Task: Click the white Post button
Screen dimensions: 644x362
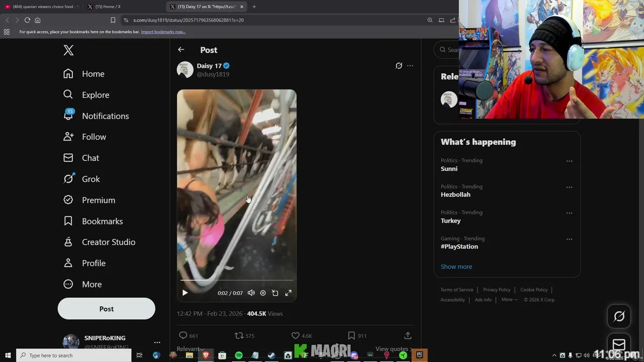Action: click(106, 309)
